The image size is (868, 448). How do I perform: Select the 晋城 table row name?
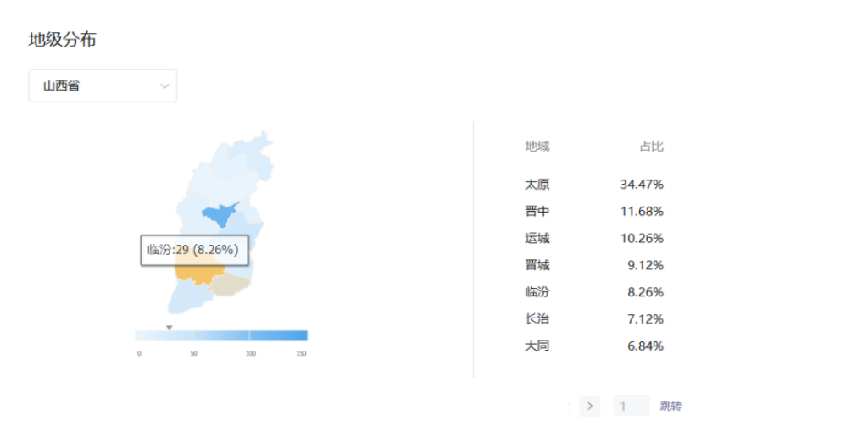[x=537, y=265]
